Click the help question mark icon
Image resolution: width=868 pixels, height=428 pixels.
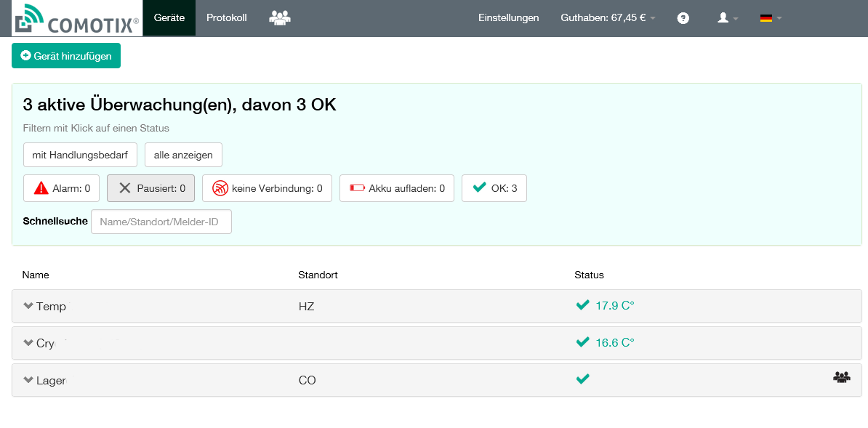683,18
